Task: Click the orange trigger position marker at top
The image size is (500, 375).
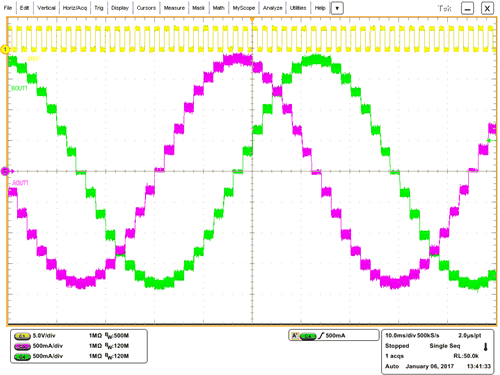Action: click(252, 20)
